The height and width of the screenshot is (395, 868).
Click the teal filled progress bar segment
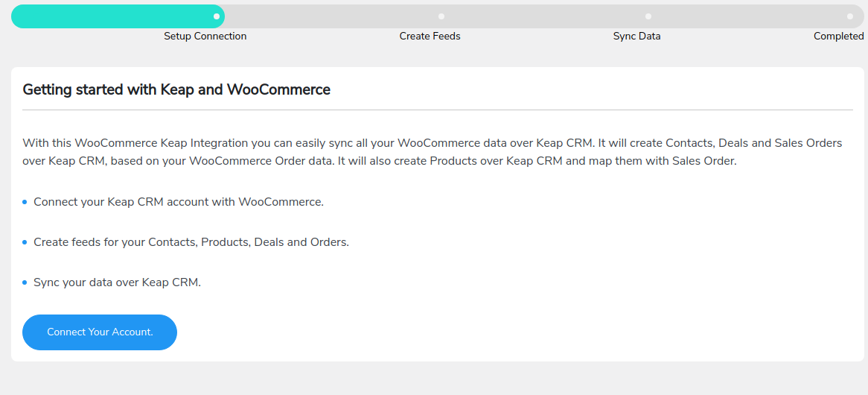point(118,16)
